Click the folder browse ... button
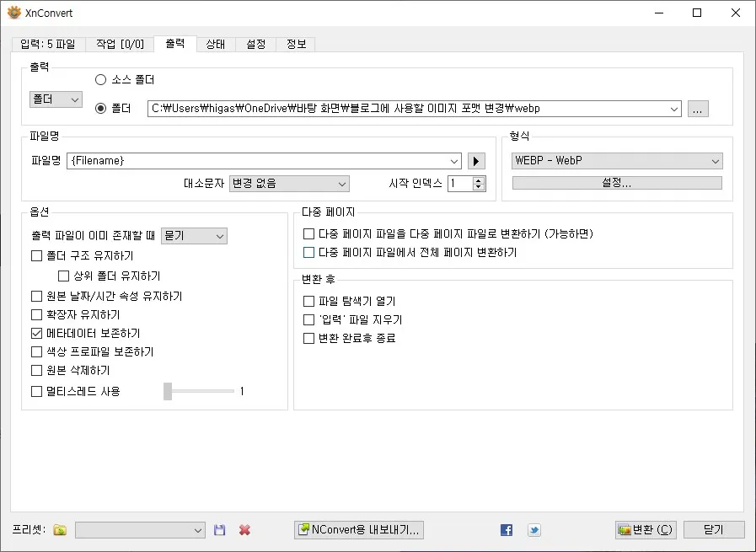This screenshot has height=552, width=756. pos(698,109)
